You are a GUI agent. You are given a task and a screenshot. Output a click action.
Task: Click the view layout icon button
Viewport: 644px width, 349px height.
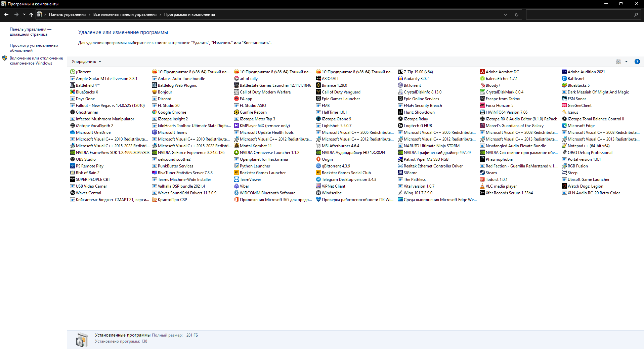[x=618, y=62]
